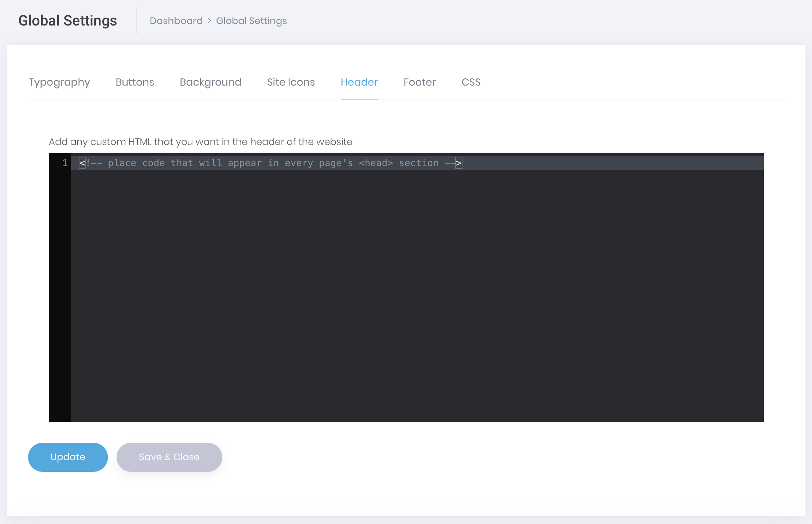This screenshot has height=524, width=812.
Task: Click the Buttons settings tab
Action: pos(135,82)
